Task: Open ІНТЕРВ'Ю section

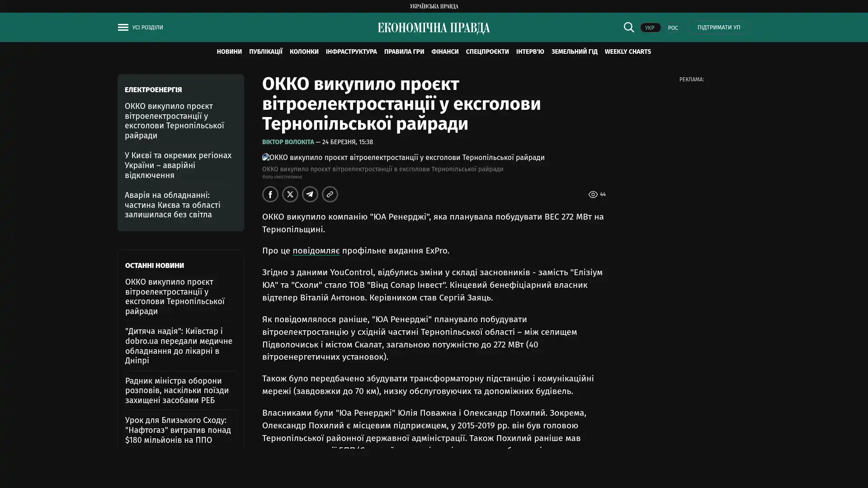Action: (530, 52)
